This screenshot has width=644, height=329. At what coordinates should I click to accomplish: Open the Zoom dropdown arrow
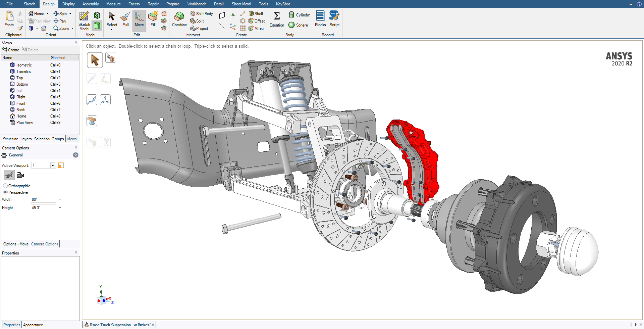(x=71, y=28)
